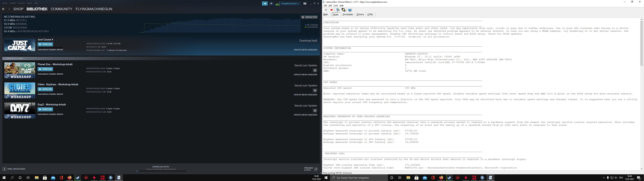The height and width of the screenshot is (181, 644).
Task: Open LatencyMon blue help question-mark icon
Action: pos(350,10)
